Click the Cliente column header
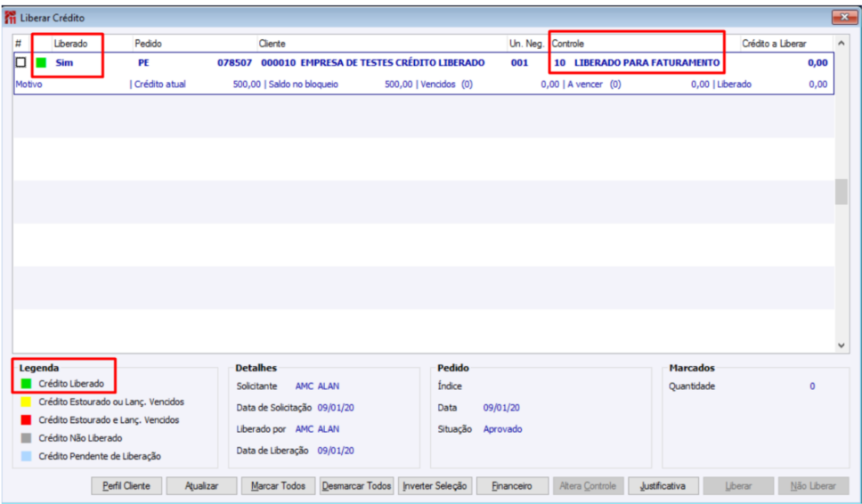The width and height of the screenshot is (862, 504). 272,44
